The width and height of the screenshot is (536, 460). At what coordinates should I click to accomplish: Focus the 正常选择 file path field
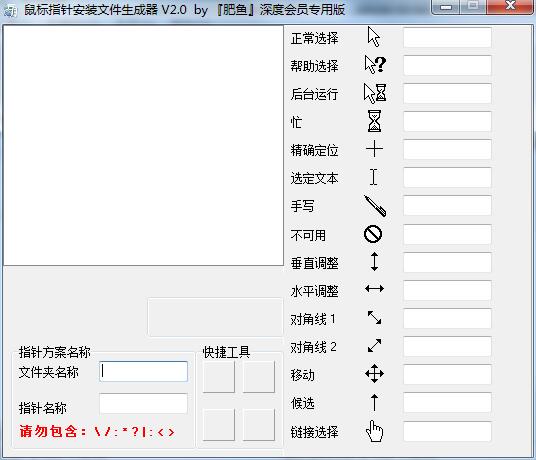(x=447, y=38)
